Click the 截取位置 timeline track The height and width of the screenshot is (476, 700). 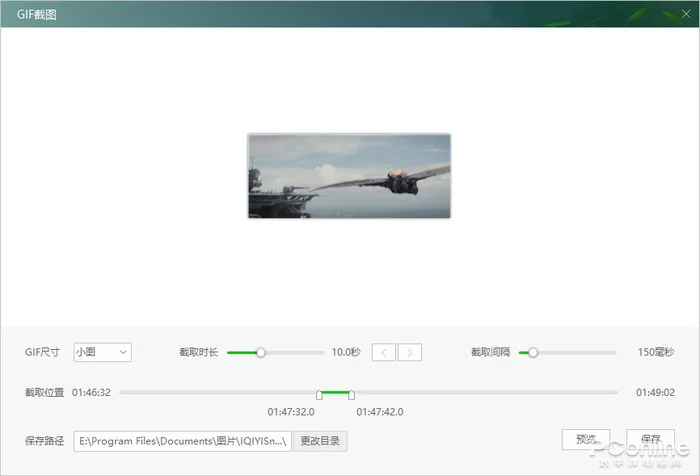tap(368, 392)
